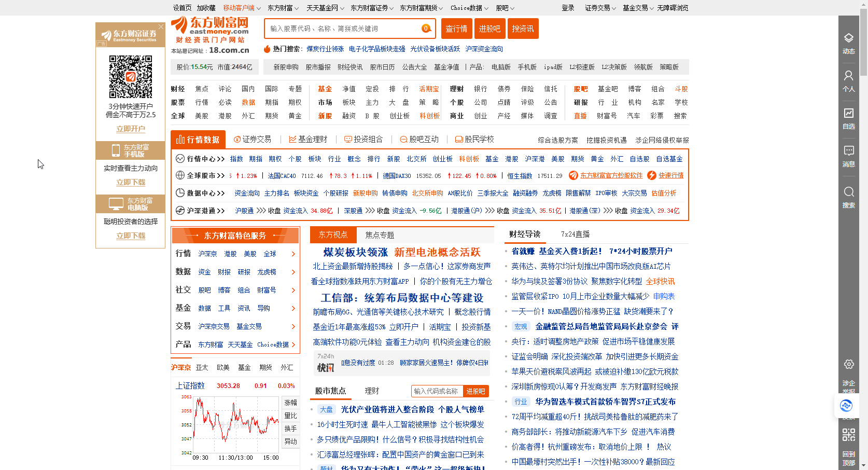
Task: Open 涉企举报 in right sidebar
Action: coord(848,387)
